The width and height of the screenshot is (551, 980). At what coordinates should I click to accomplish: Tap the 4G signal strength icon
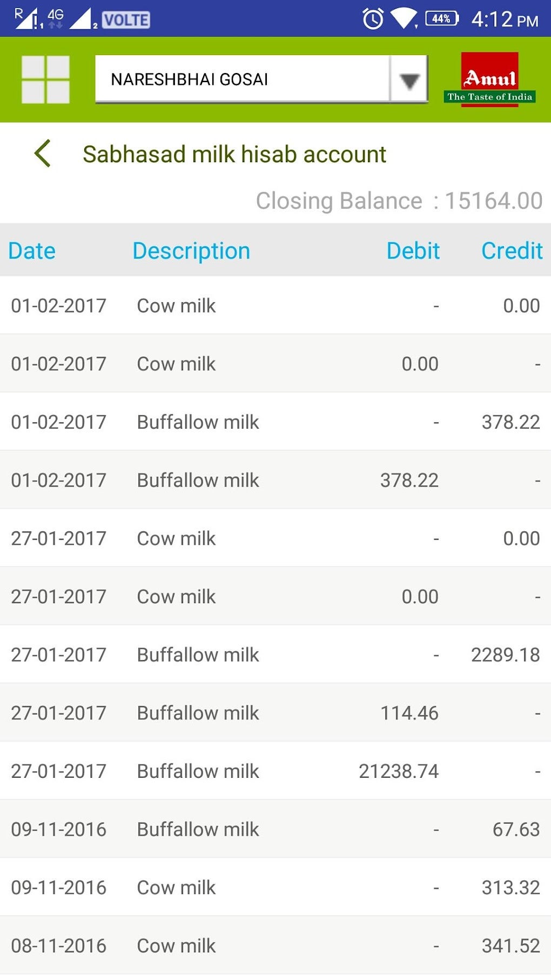(x=54, y=18)
